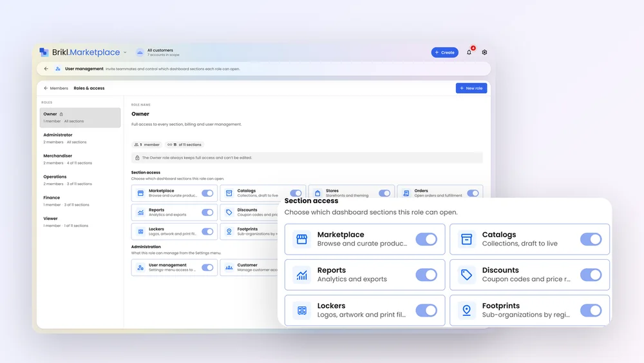Select the Finance role
This screenshot has height=363, width=644.
(x=80, y=201)
